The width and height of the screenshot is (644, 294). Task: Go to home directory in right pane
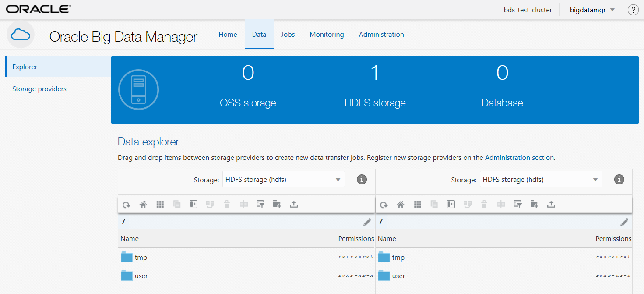[x=401, y=204]
